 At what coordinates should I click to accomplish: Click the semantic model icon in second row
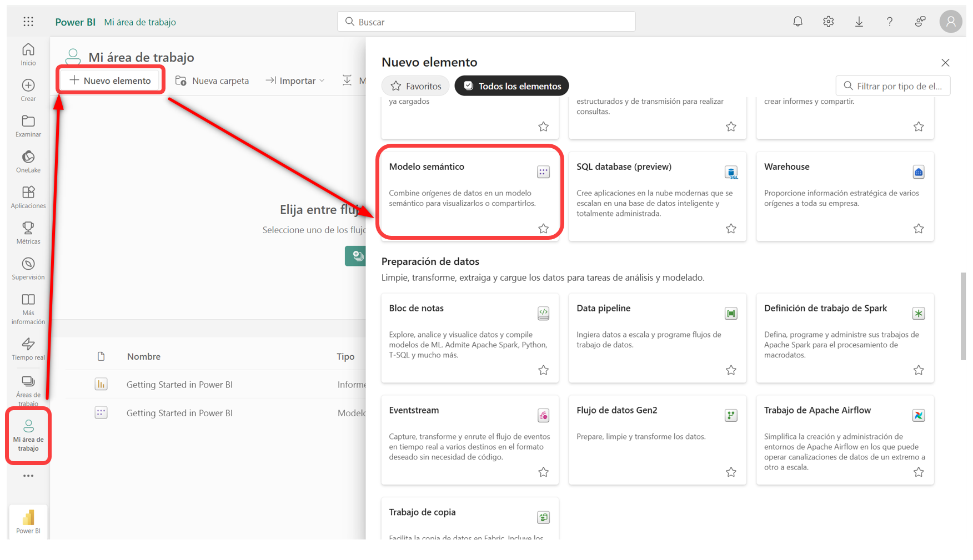[x=101, y=412]
